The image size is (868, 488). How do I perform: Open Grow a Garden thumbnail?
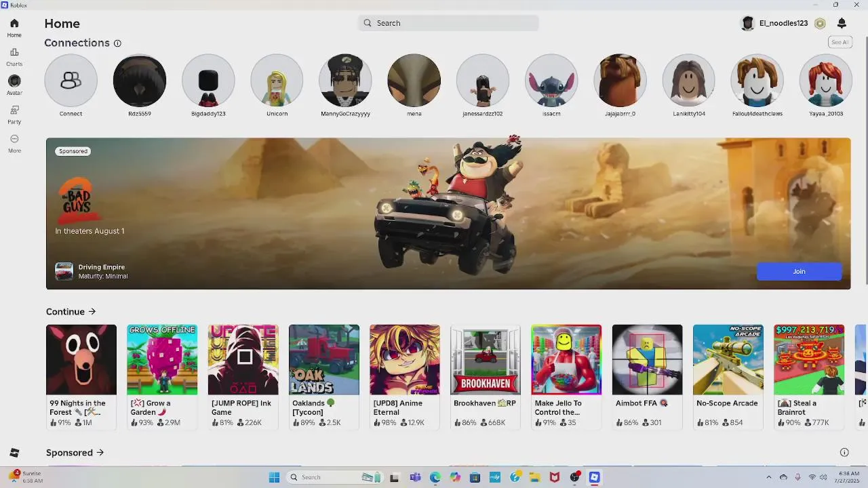[x=162, y=359]
